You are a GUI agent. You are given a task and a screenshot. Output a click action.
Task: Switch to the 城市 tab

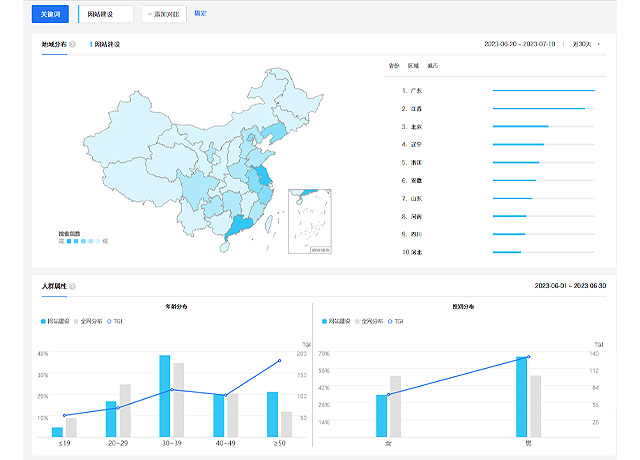tap(432, 65)
